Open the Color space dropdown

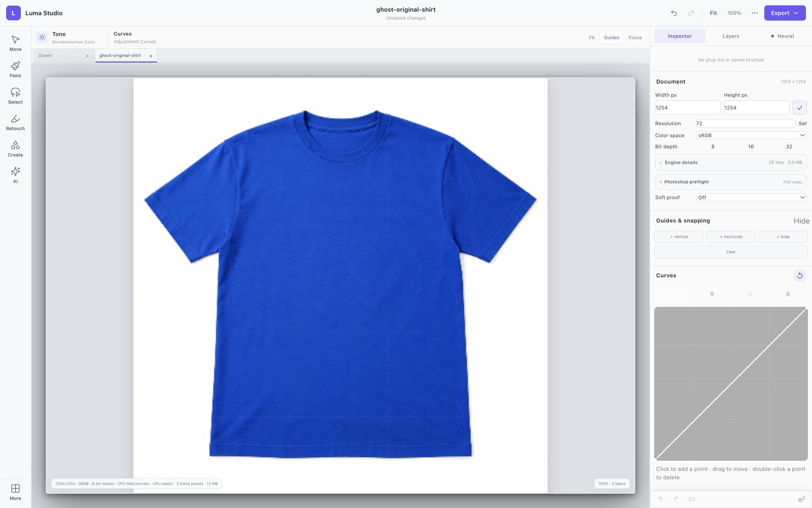[x=751, y=136]
